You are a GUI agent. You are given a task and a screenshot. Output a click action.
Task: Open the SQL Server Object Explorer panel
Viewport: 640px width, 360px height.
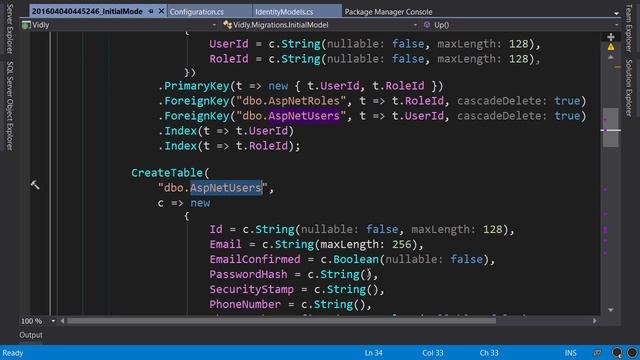pyautogui.click(x=10, y=106)
